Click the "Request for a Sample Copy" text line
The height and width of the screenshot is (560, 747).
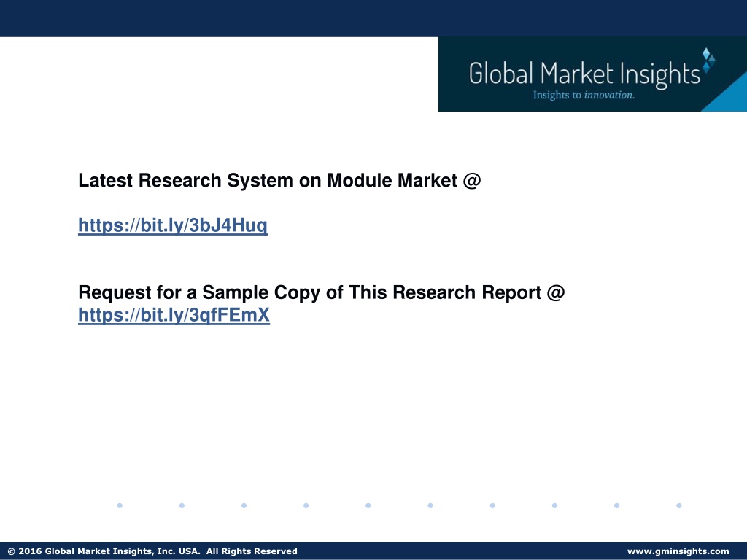coord(322,292)
